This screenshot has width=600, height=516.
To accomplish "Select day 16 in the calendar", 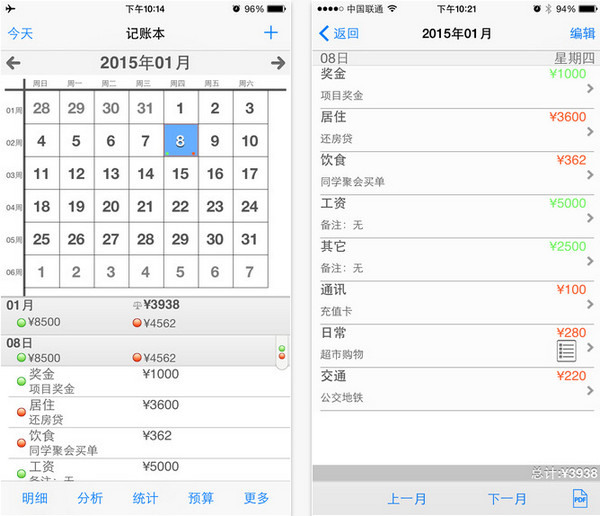I will point(215,173).
